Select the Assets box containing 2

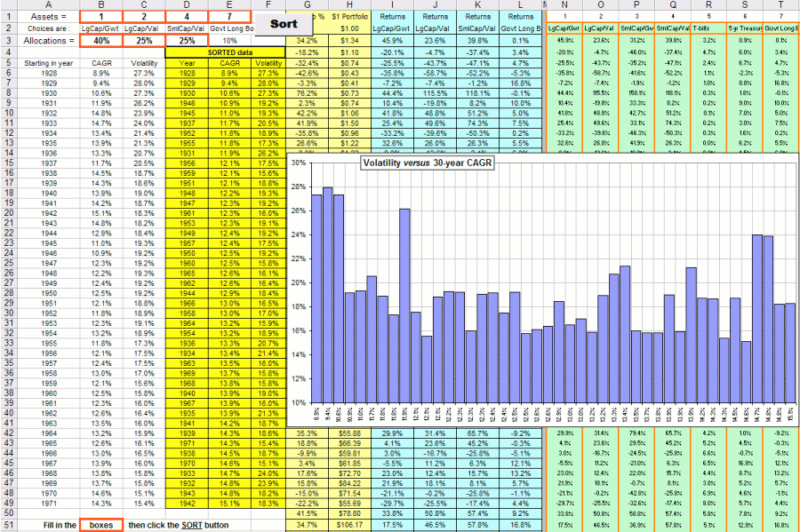pos(144,17)
